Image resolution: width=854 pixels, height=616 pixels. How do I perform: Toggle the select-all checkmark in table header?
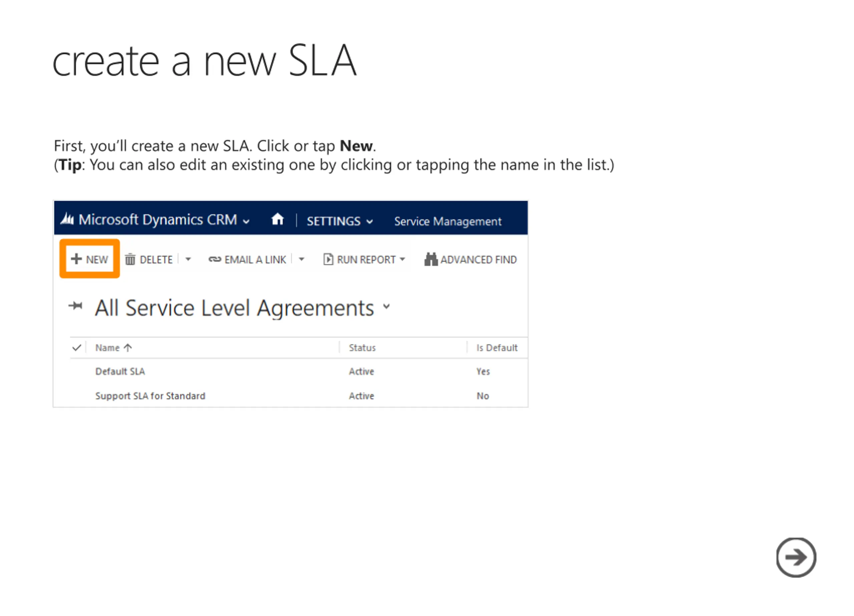pyautogui.click(x=77, y=348)
